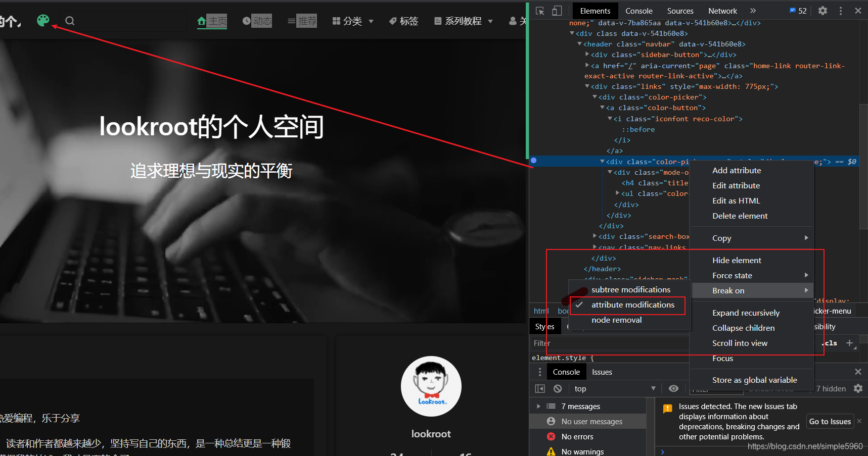
Task: Choose Expand recursively menu entry
Action: click(x=746, y=313)
